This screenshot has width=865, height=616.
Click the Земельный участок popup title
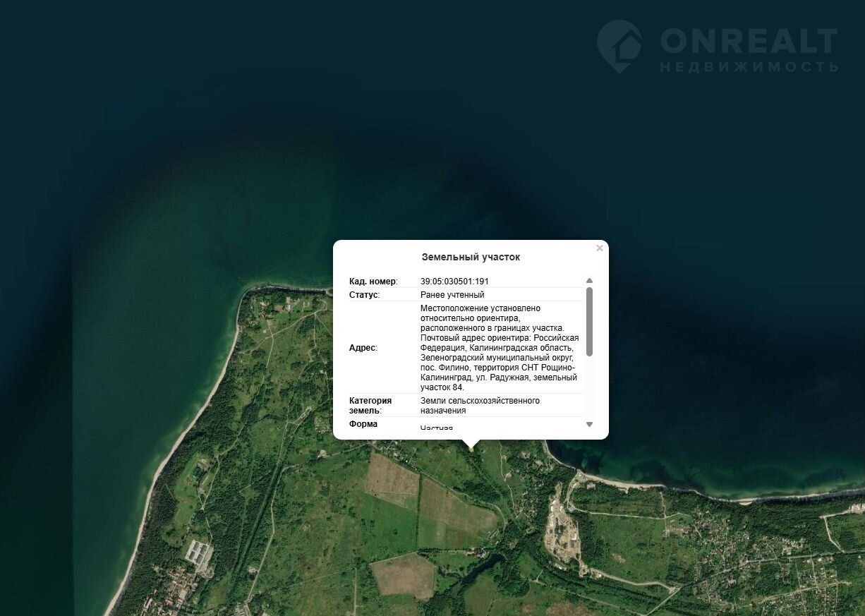click(x=471, y=258)
